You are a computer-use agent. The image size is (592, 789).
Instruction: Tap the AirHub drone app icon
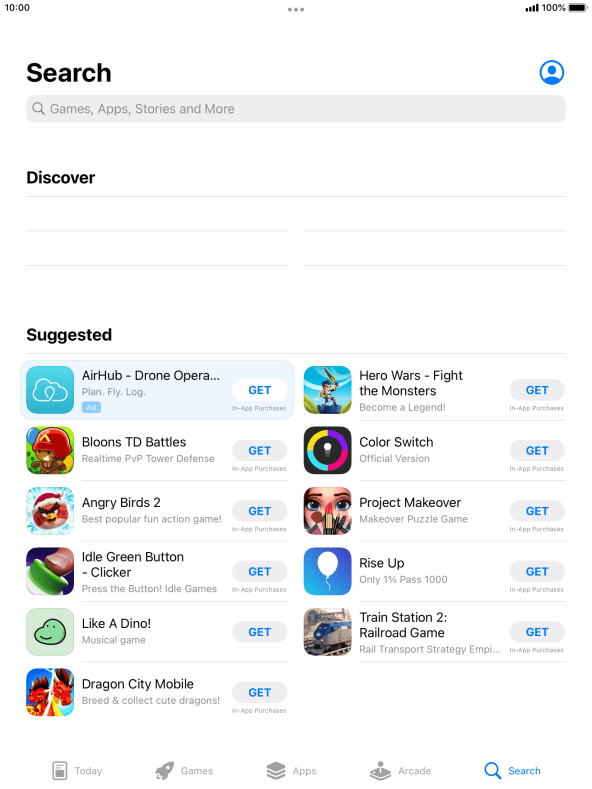tap(50, 390)
